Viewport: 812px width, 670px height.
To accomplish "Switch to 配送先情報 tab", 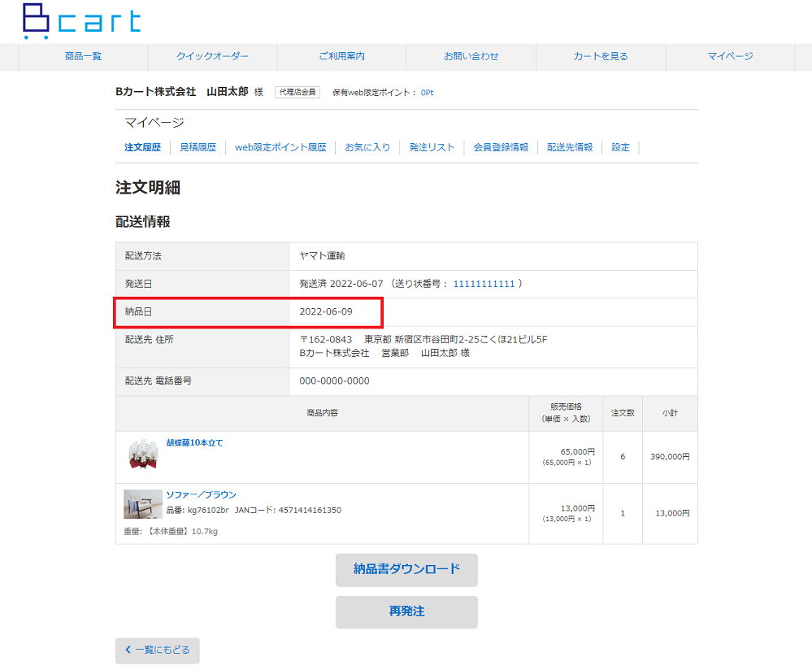I will (x=570, y=148).
